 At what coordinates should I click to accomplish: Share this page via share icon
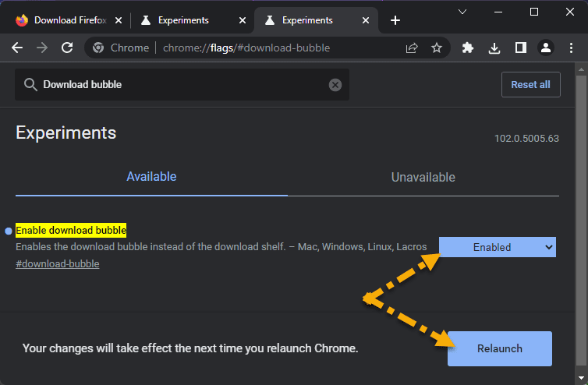point(412,48)
